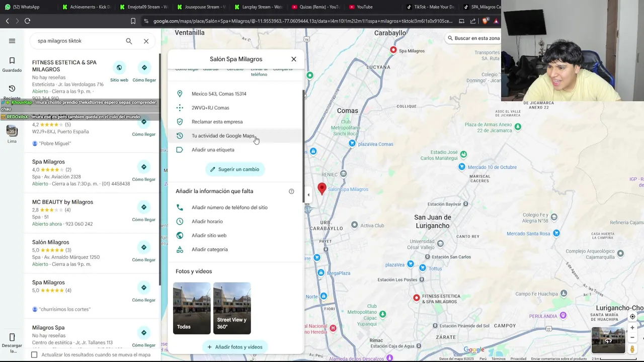Open the Milagros Spa result

[48, 328]
